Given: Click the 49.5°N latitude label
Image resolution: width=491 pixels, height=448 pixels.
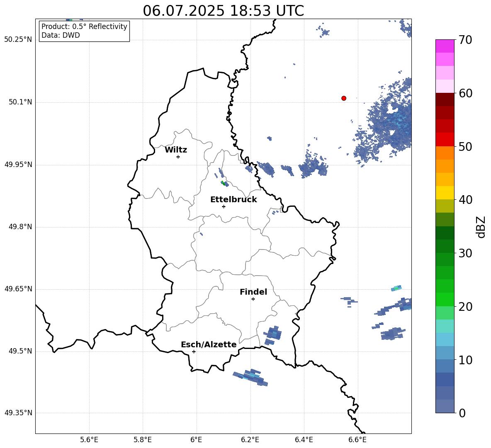Looking at the screenshot, I should click(x=20, y=351).
